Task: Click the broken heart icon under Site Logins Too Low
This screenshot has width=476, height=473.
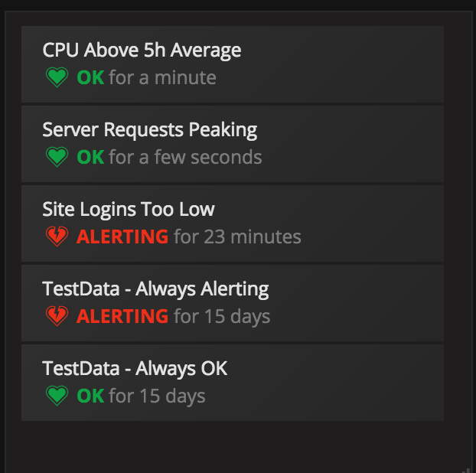Action: coord(57,236)
